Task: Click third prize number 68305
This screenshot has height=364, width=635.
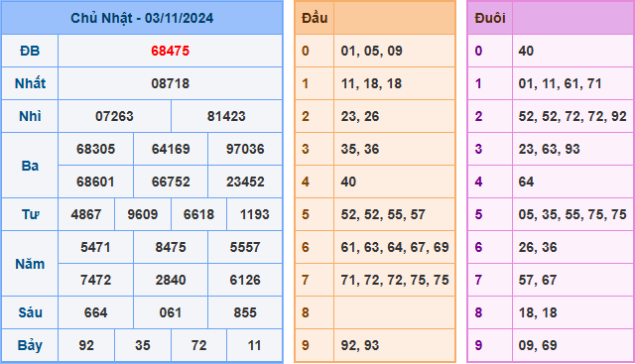Action: 96,149
